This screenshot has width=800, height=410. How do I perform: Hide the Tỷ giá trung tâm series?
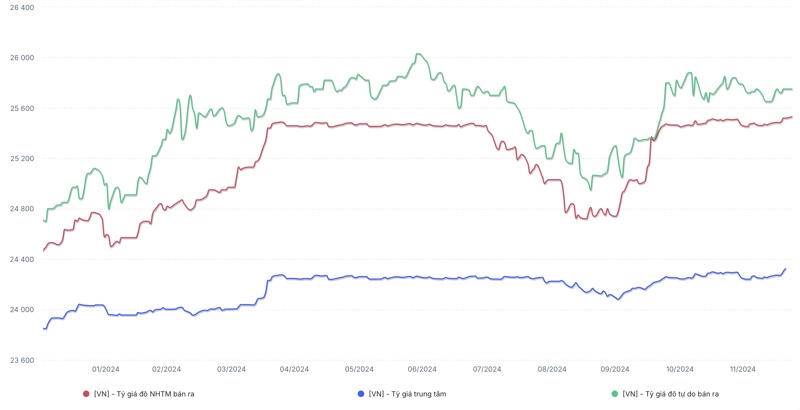point(407,394)
